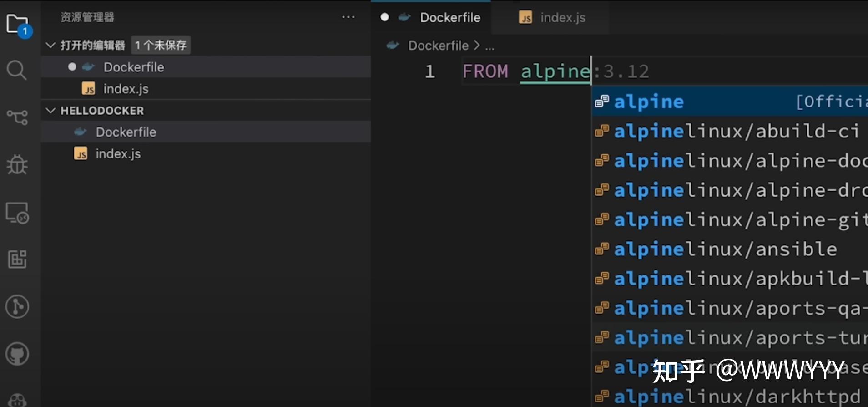This screenshot has height=407, width=868.
Task: Choose alpinelinux/aports-qa suggestion
Action: click(730, 308)
